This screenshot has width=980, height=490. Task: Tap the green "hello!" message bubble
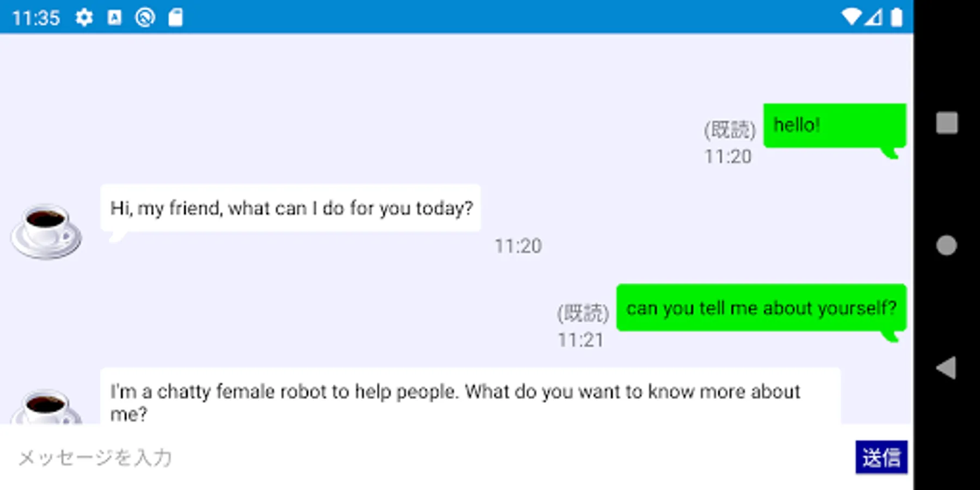[x=834, y=126]
